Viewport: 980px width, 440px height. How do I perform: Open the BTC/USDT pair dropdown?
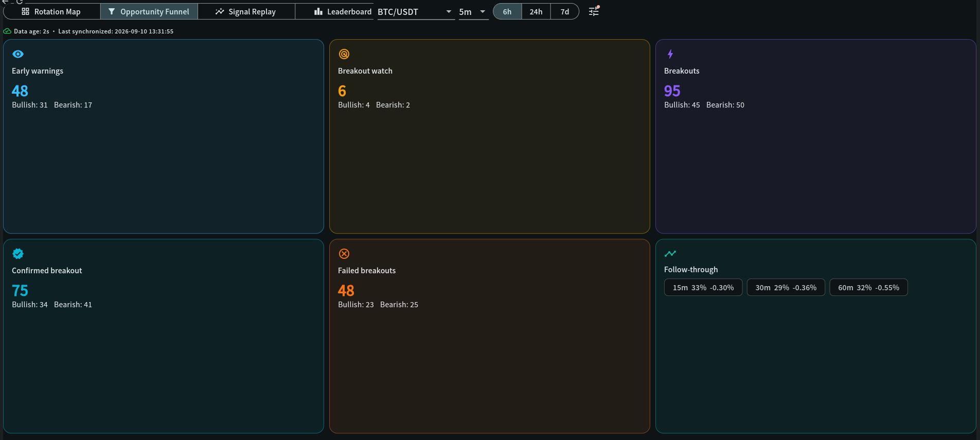tap(416, 12)
